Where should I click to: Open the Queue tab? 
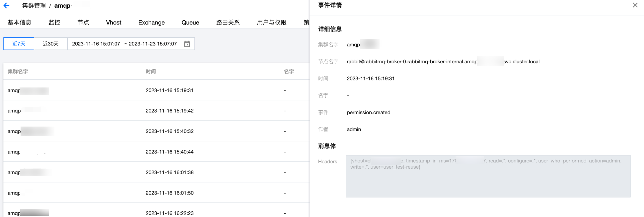point(190,23)
